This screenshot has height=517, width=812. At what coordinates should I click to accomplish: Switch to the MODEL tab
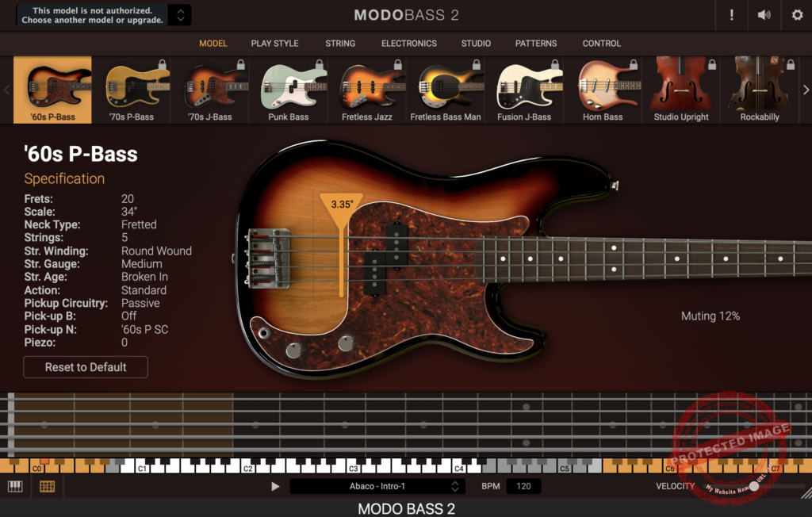point(213,44)
